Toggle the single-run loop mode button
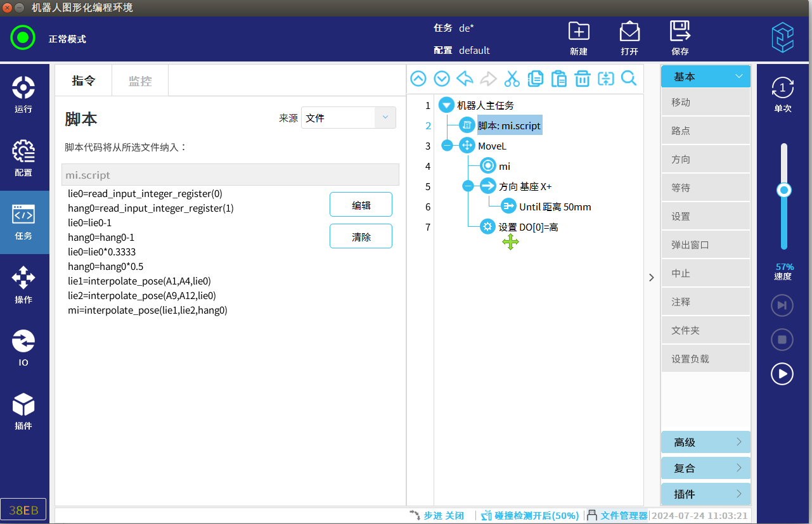Viewport: 812px width, 524px height. point(782,94)
